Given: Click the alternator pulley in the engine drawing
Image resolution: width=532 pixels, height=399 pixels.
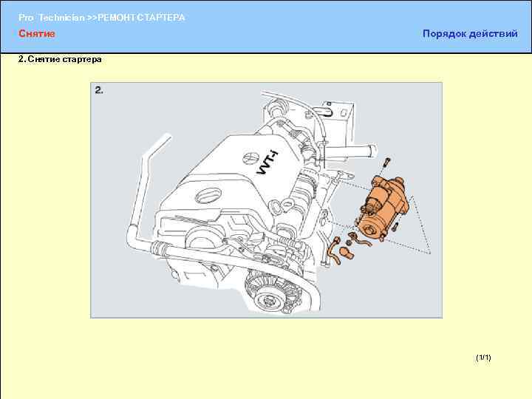Looking at the screenshot, I should 270,299.
